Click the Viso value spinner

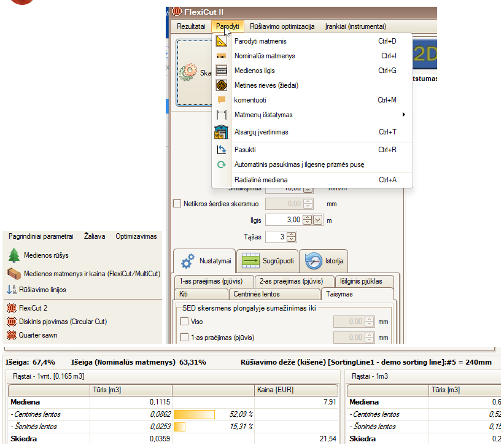370,322
